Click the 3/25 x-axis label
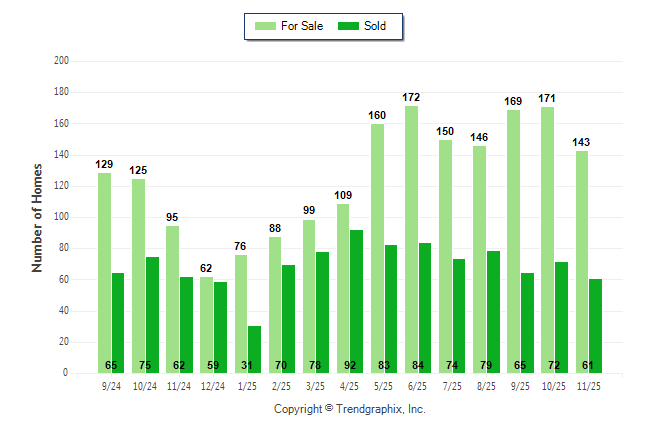The image size is (646, 434). tap(316, 386)
